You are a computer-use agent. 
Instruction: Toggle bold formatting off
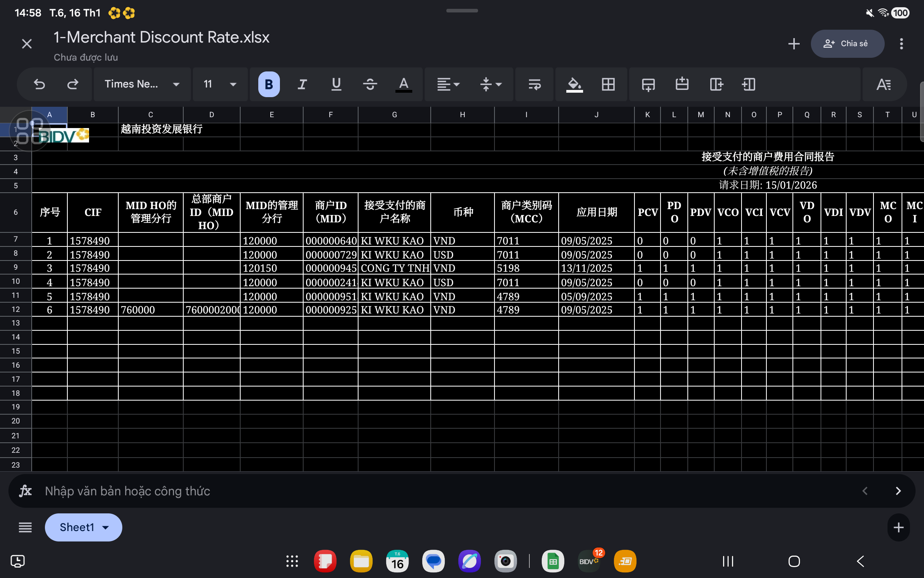(x=269, y=84)
